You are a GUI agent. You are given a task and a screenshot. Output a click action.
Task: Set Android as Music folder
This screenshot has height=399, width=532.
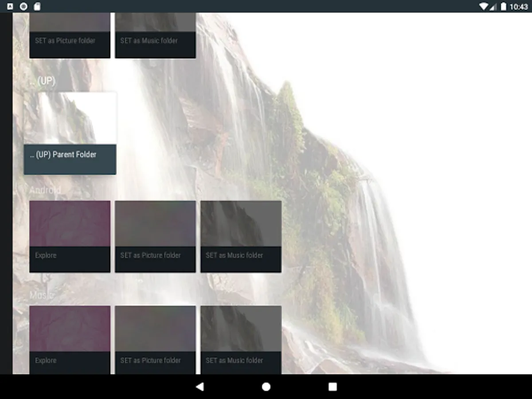[x=241, y=236]
